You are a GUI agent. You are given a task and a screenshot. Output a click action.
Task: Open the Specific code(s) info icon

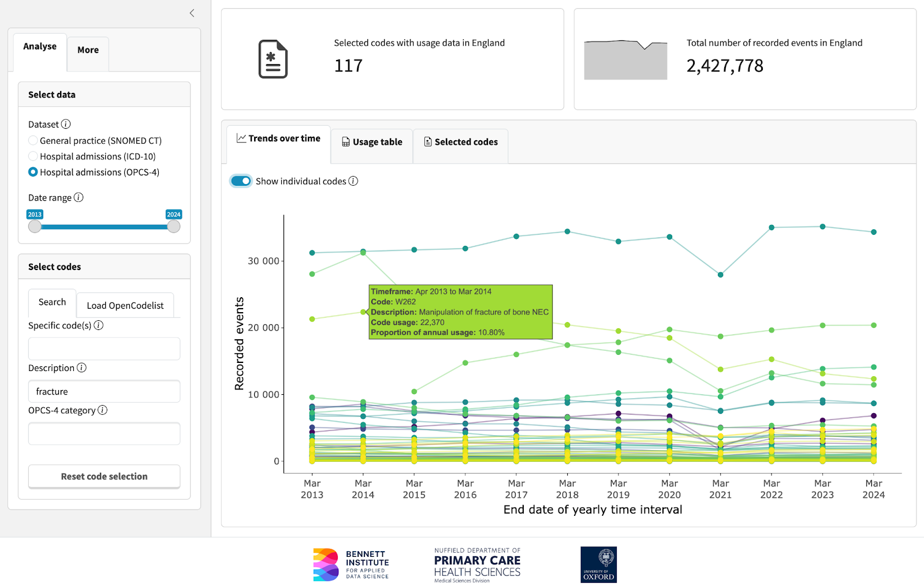click(x=99, y=325)
